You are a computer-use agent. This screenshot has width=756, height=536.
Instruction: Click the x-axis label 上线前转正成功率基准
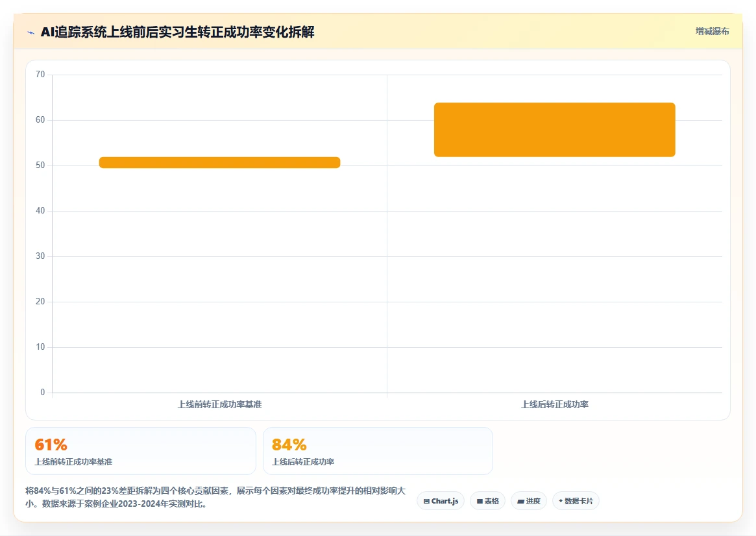219,404
